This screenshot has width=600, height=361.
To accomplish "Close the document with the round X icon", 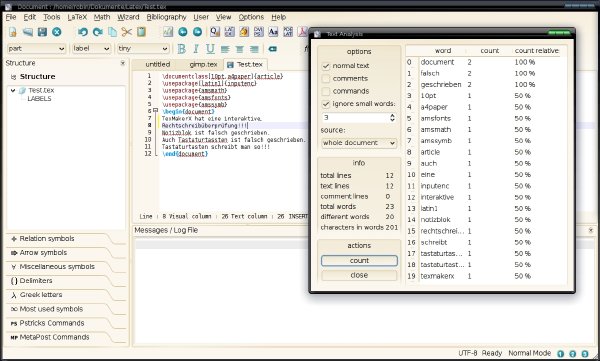I will tap(57, 32).
